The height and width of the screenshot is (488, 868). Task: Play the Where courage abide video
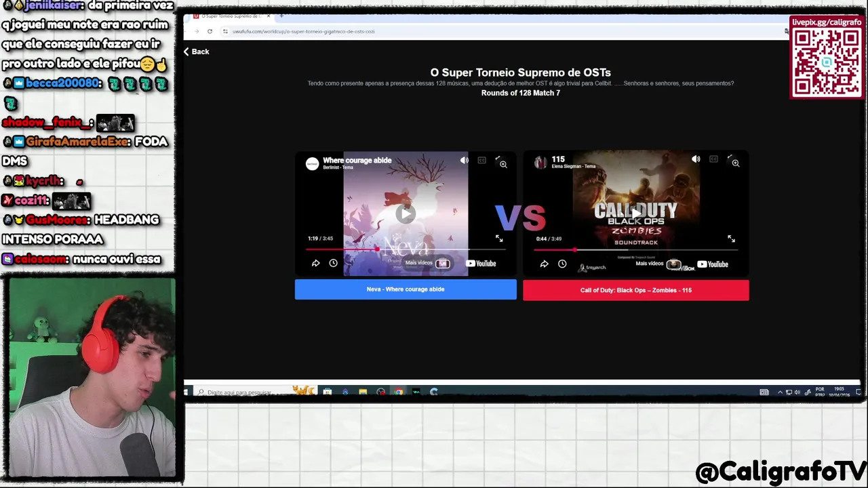click(406, 213)
